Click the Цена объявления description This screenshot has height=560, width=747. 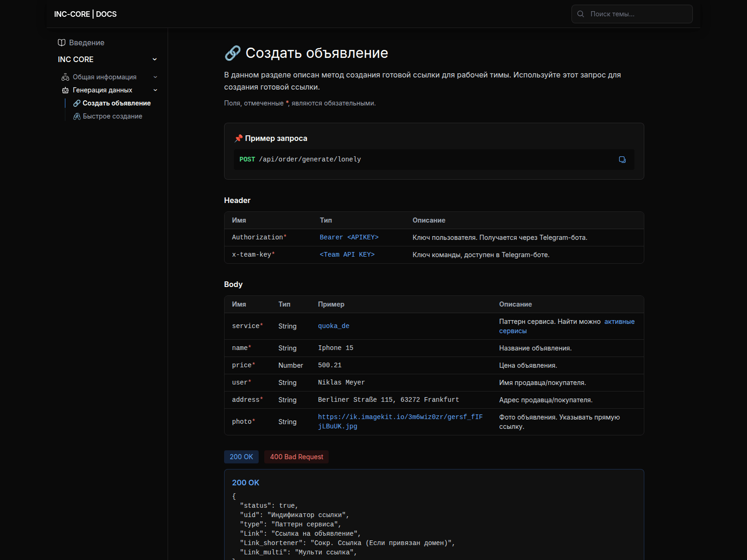528,365
